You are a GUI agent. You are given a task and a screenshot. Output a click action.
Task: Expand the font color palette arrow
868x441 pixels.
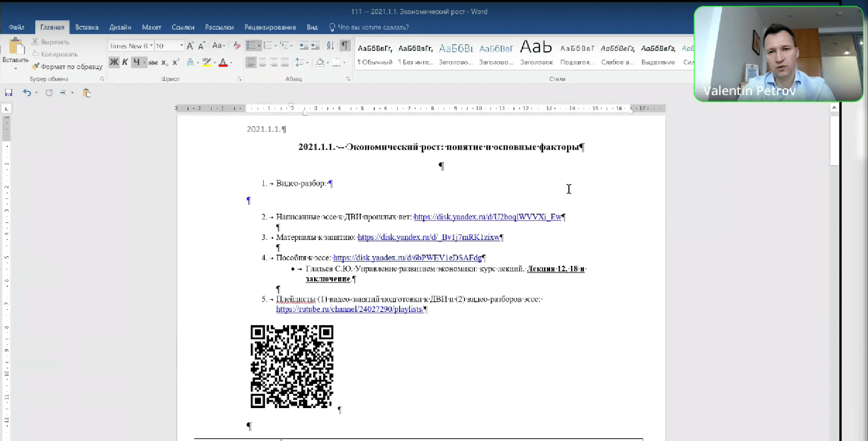pyautogui.click(x=231, y=62)
